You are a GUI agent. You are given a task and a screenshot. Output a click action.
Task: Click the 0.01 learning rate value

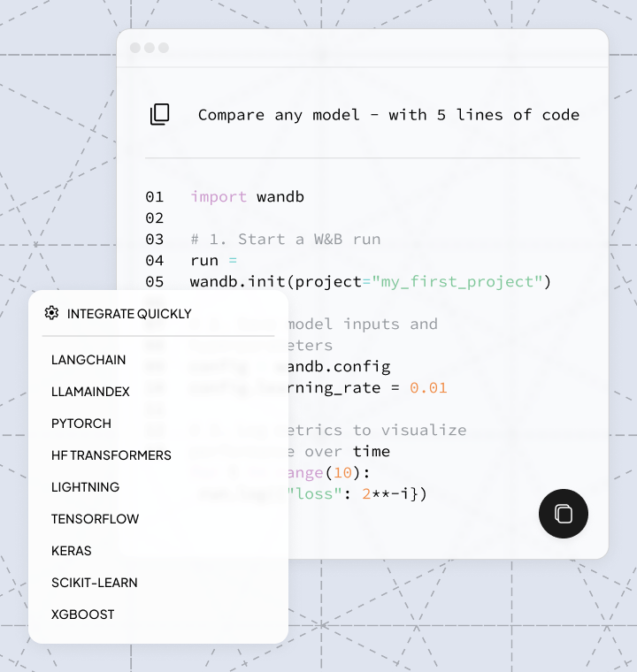point(428,388)
